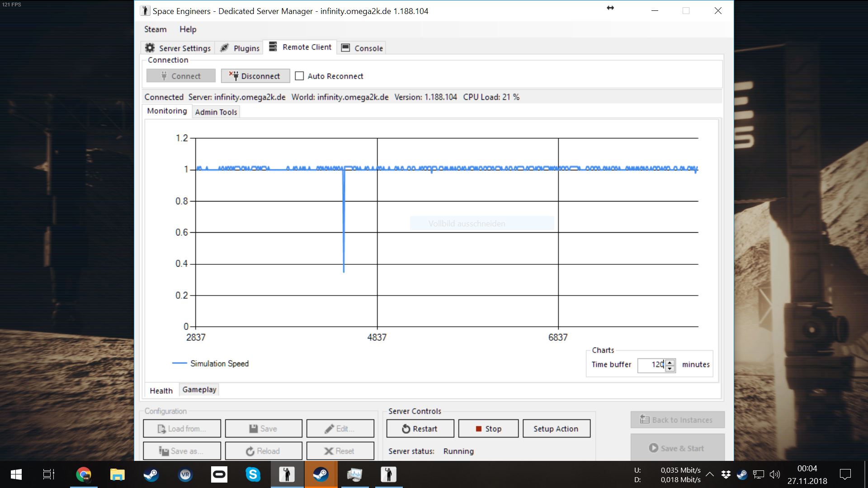Click the Dropbox tray icon
The width and height of the screenshot is (868, 488).
(726, 474)
